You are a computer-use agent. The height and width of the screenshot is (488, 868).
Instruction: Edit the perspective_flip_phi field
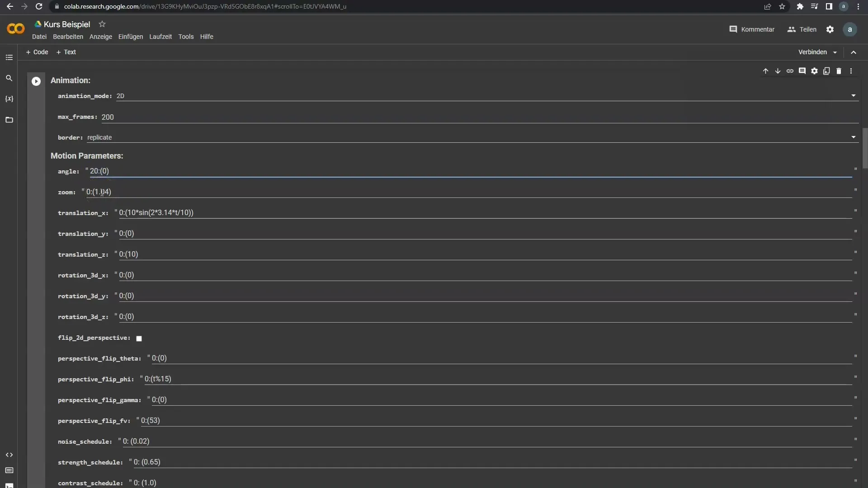[x=498, y=379]
